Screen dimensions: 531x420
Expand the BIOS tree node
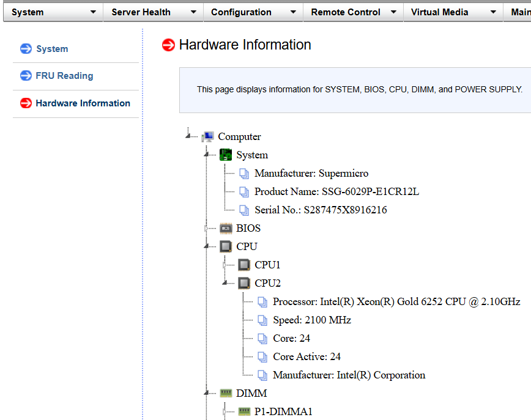click(207, 228)
